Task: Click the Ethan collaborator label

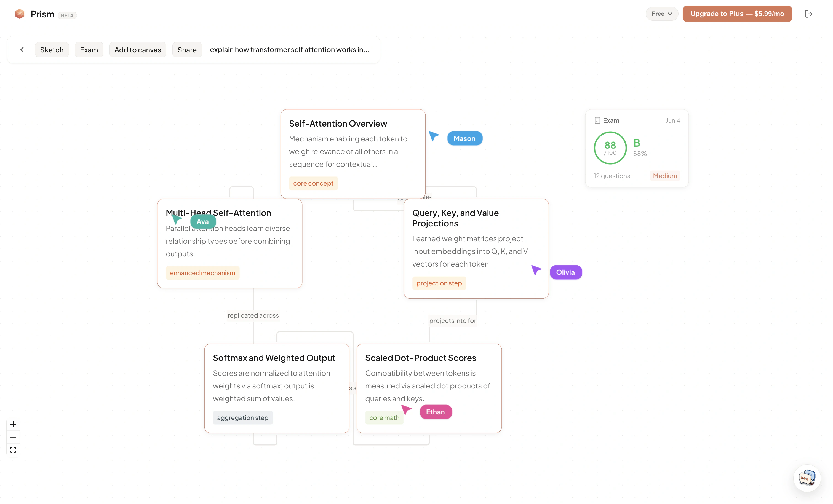Action: [x=436, y=412]
